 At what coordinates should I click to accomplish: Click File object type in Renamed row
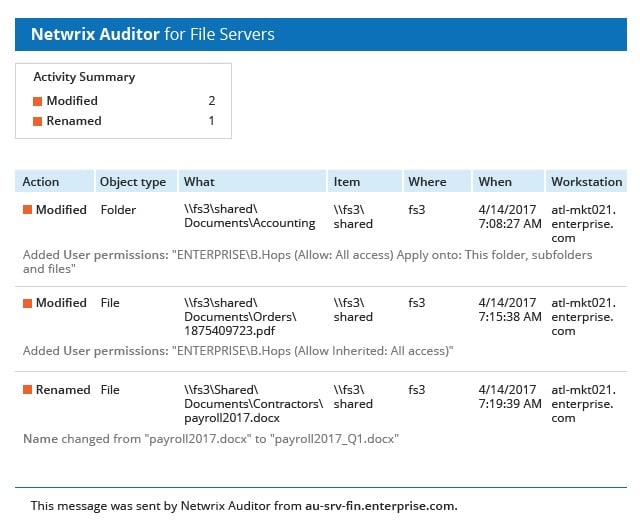[x=110, y=390]
